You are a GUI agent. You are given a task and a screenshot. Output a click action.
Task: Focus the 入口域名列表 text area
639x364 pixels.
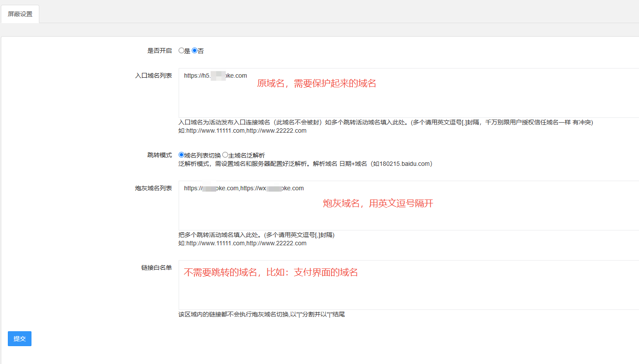409,93
